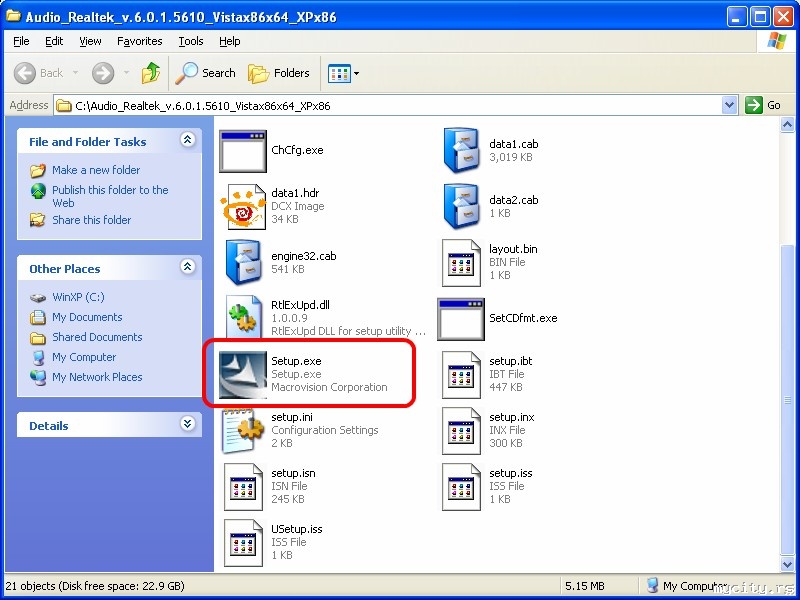The height and width of the screenshot is (600, 800).
Task: Select the ChCfg.exe file icon
Action: pos(243,151)
